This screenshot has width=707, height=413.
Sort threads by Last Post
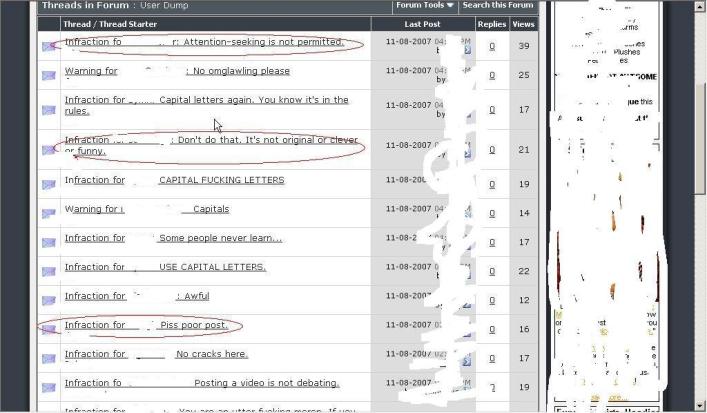click(x=422, y=24)
